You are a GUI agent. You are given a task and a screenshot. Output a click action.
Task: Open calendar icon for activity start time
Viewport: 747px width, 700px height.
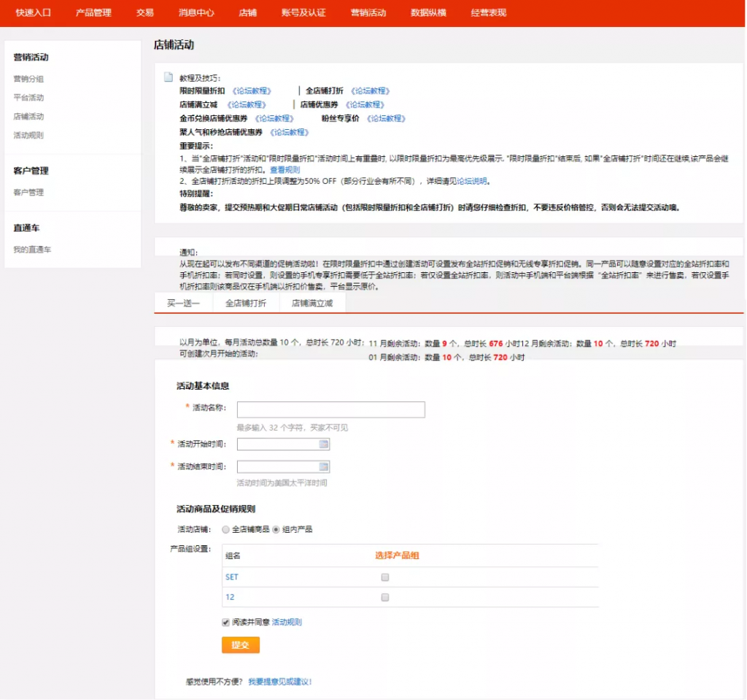(x=324, y=444)
